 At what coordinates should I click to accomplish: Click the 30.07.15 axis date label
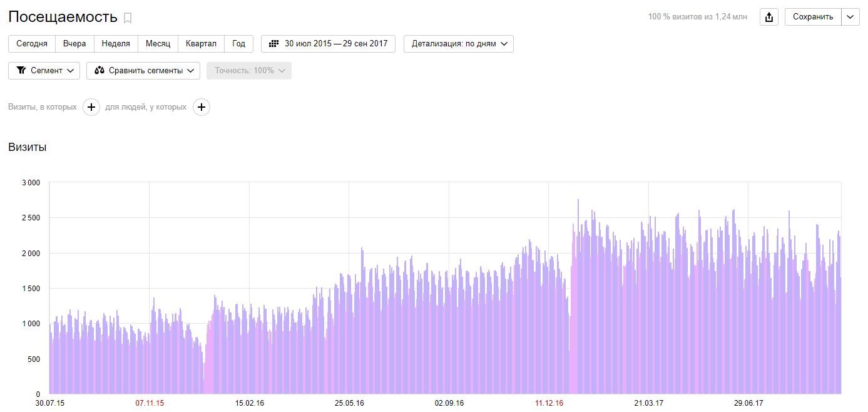50,403
